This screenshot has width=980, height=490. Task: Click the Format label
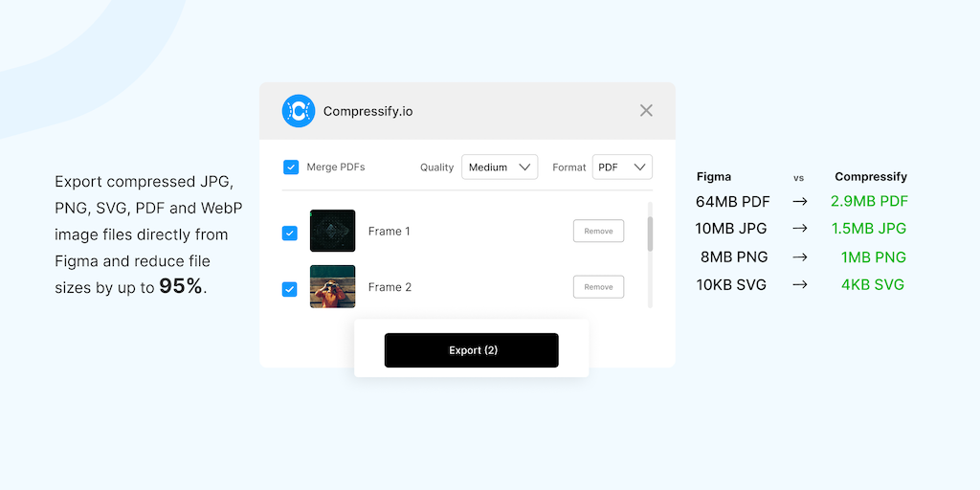click(x=569, y=167)
